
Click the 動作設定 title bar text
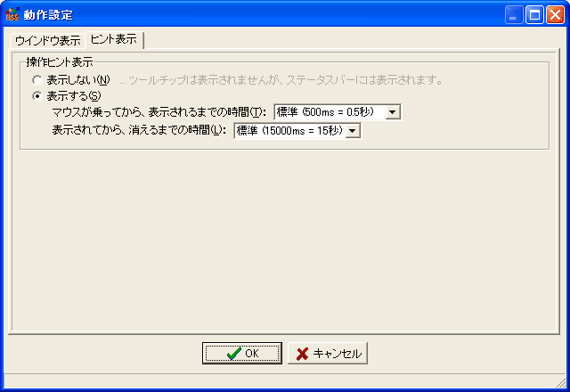[48, 15]
